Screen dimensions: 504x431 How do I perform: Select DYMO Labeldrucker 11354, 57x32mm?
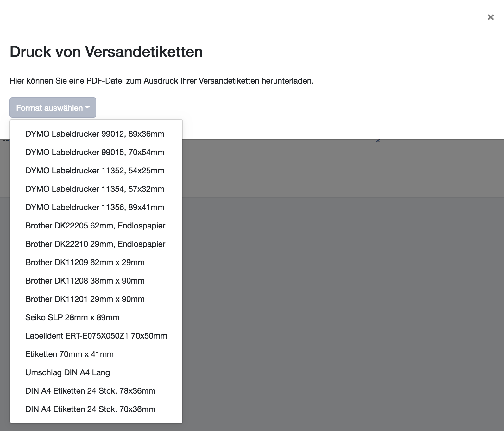96,189
